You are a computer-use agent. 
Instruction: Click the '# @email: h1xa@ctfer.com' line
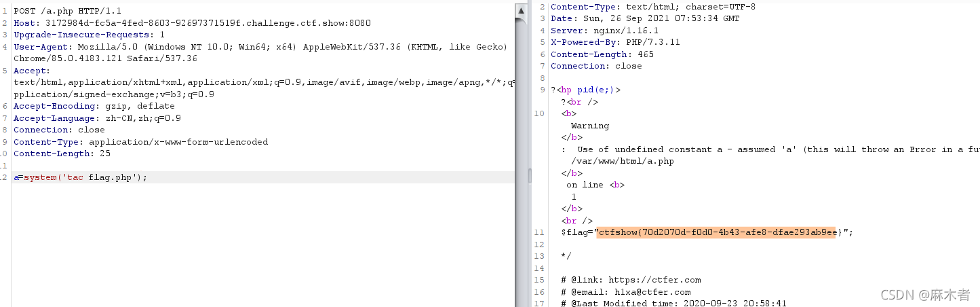point(626,292)
